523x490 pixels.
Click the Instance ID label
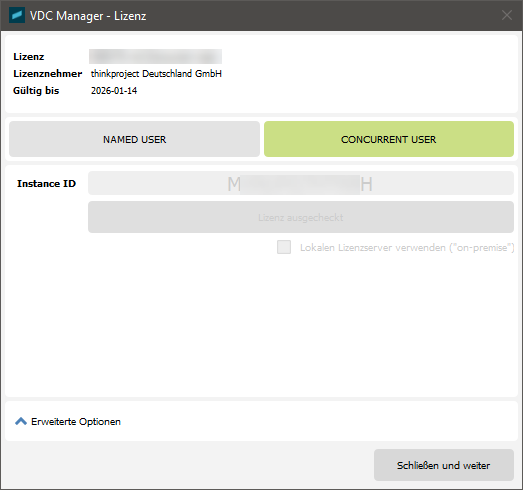(x=46, y=183)
